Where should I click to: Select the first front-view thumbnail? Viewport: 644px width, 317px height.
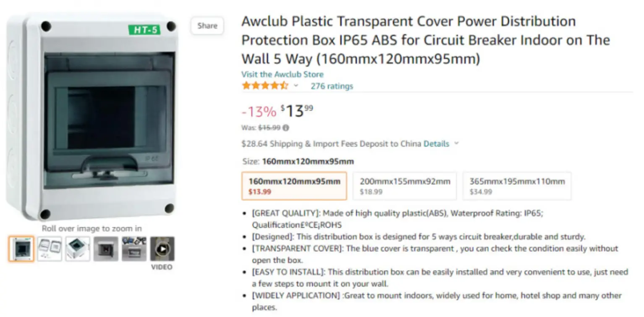pos(21,249)
